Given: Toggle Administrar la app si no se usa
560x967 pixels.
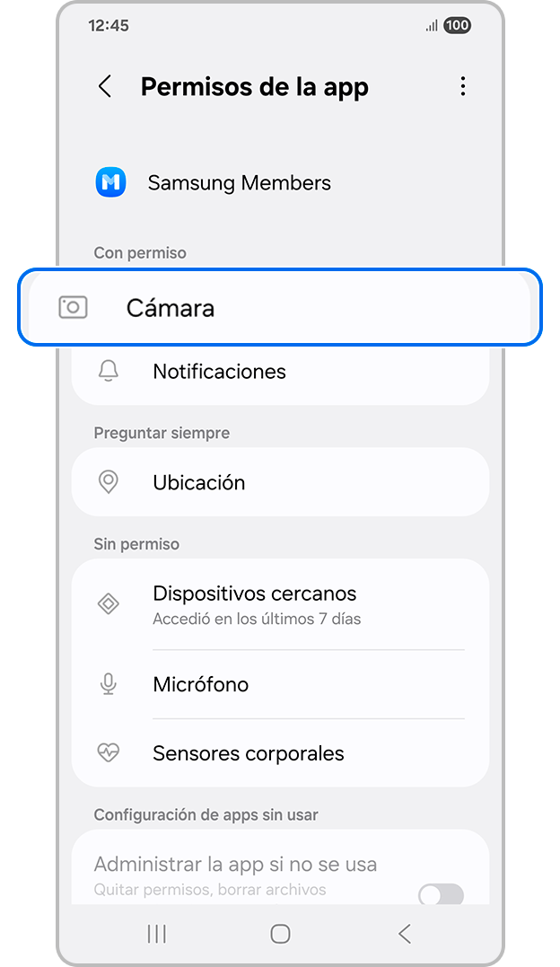Looking at the screenshot, I should point(441,893).
